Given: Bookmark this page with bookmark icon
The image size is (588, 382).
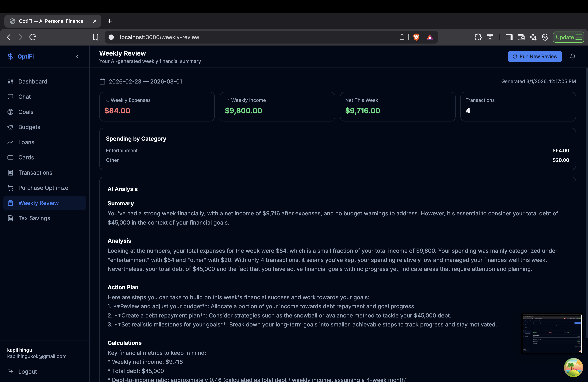Looking at the screenshot, I should (x=96, y=37).
